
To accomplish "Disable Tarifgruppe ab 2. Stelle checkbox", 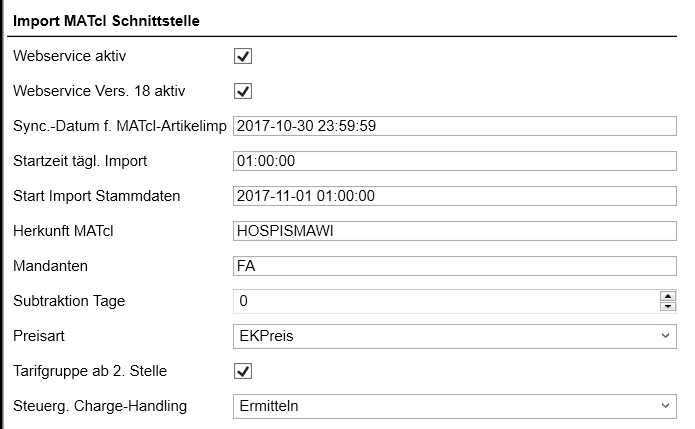I will click(242, 371).
